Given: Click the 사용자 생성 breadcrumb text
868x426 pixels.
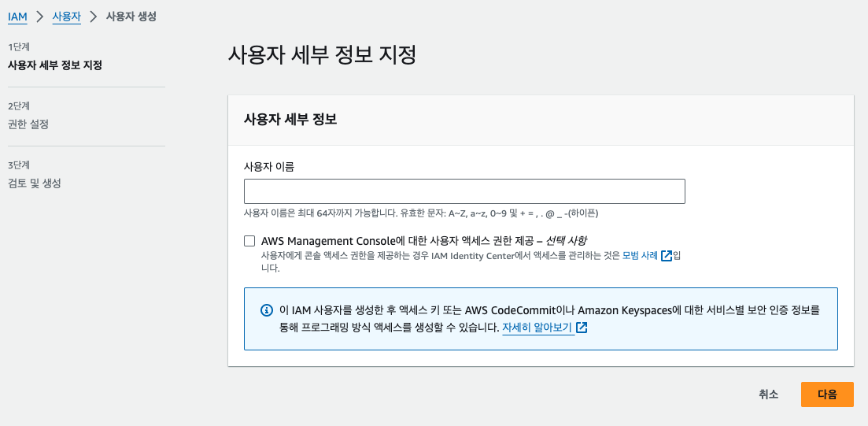Looking at the screenshot, I should (x=131, y=17).
